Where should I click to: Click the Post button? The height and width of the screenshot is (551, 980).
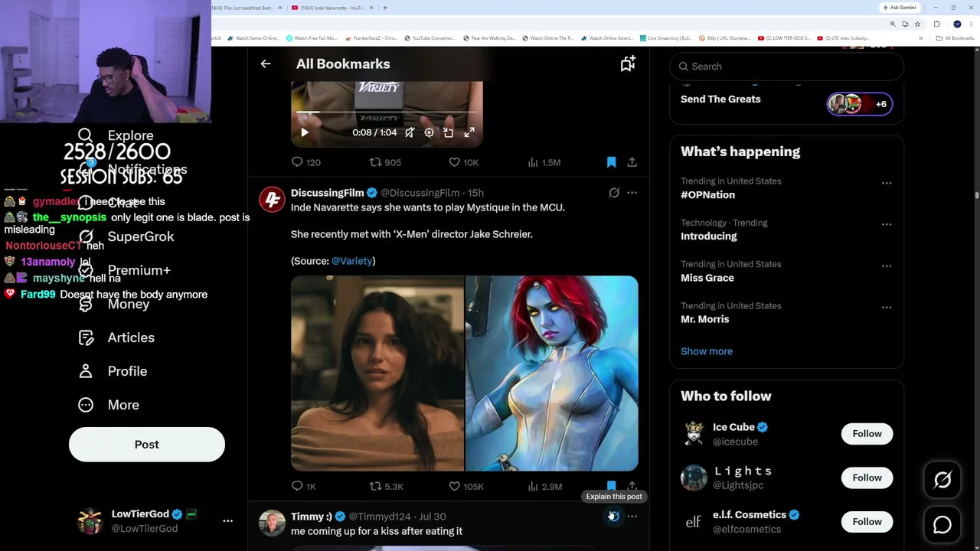(x=147, y=445)
